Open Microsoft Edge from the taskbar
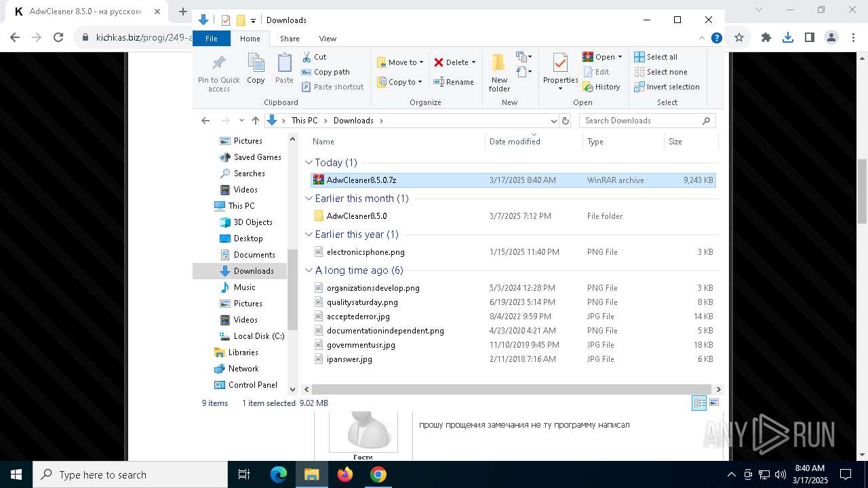The width and height of the screenshot is (868, 488). tap(279, 474)
